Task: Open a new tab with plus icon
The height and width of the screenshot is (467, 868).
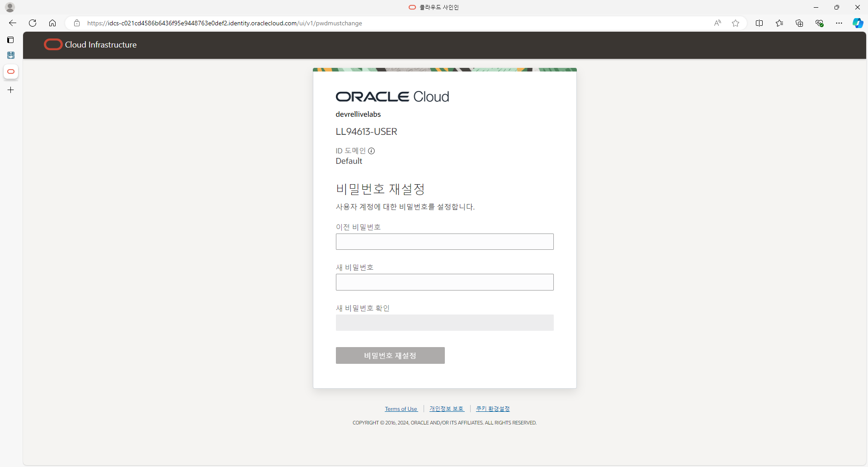Action: click(x=11, y=90)
